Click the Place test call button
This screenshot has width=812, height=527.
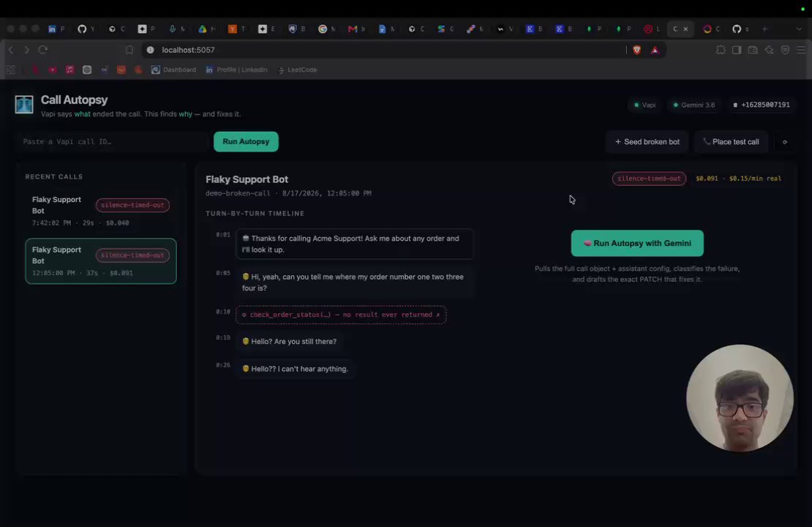point(731,142)
